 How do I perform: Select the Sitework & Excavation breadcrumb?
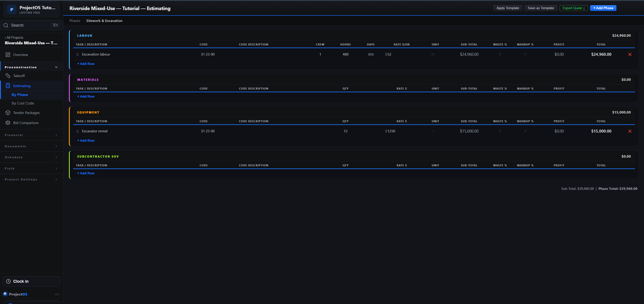[x=104, y=21]
